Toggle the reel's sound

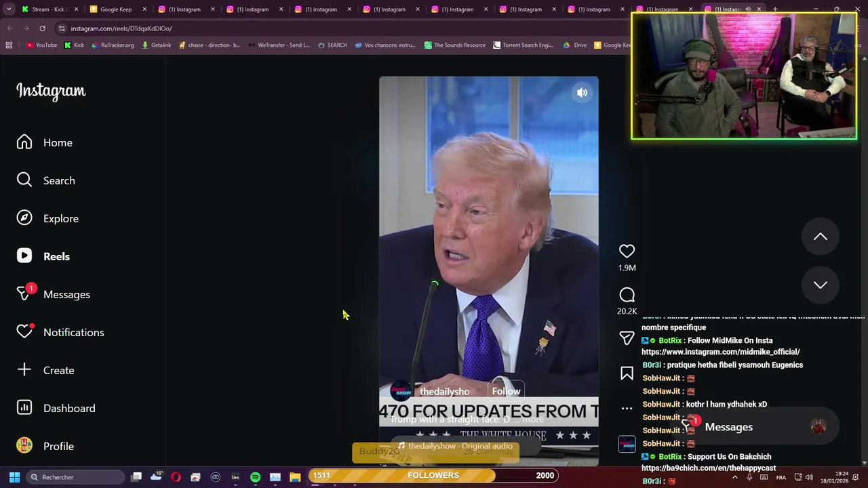pyautogui.click(x=582, y=93)
